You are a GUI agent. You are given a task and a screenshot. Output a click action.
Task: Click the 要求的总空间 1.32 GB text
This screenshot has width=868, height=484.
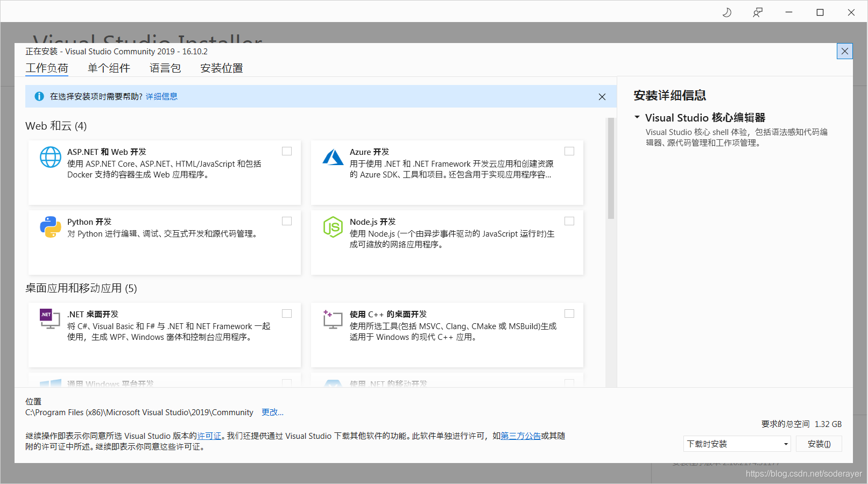point(801,424)
